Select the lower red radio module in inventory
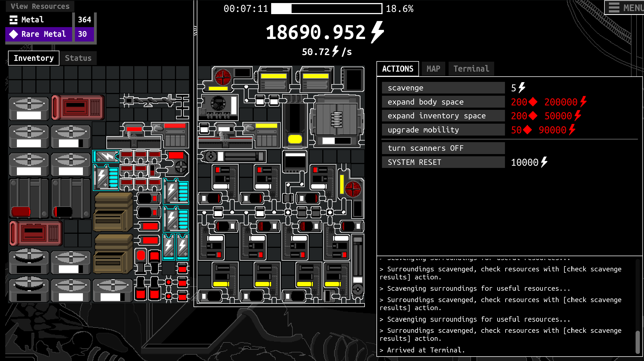This screenshot has height=361, width=644. point(36,233)
